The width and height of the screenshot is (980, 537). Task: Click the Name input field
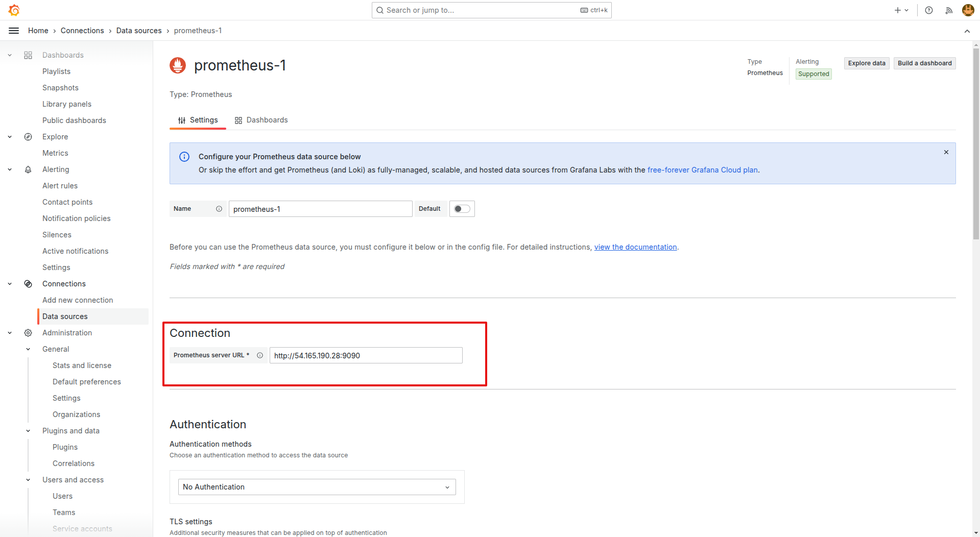(320, 209)
